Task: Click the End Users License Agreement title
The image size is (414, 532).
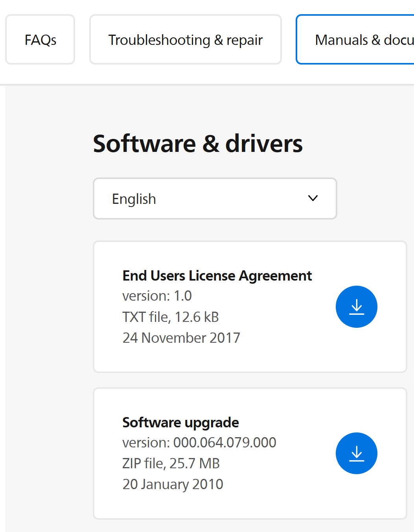Action: (x=217, y=276)
